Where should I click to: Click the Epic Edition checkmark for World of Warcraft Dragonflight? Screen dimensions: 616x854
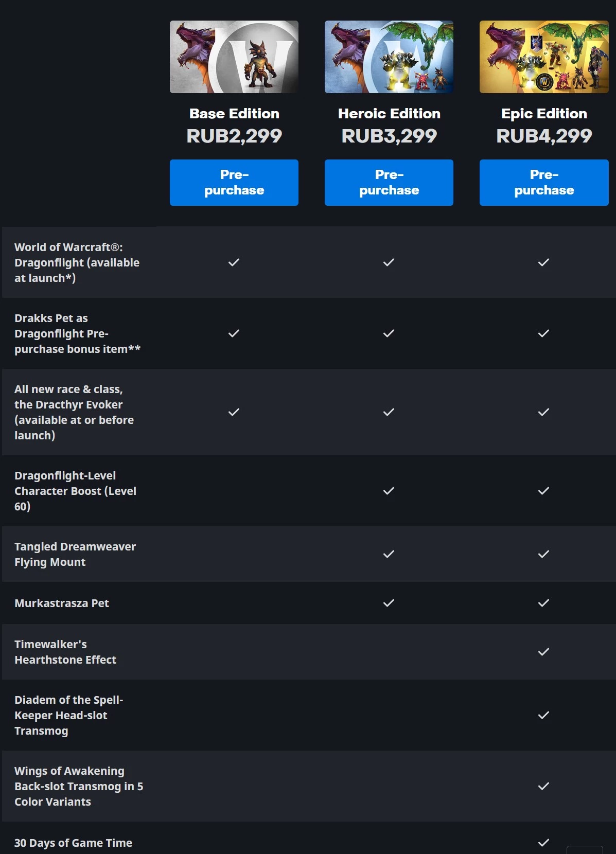[x=544, y=262]
